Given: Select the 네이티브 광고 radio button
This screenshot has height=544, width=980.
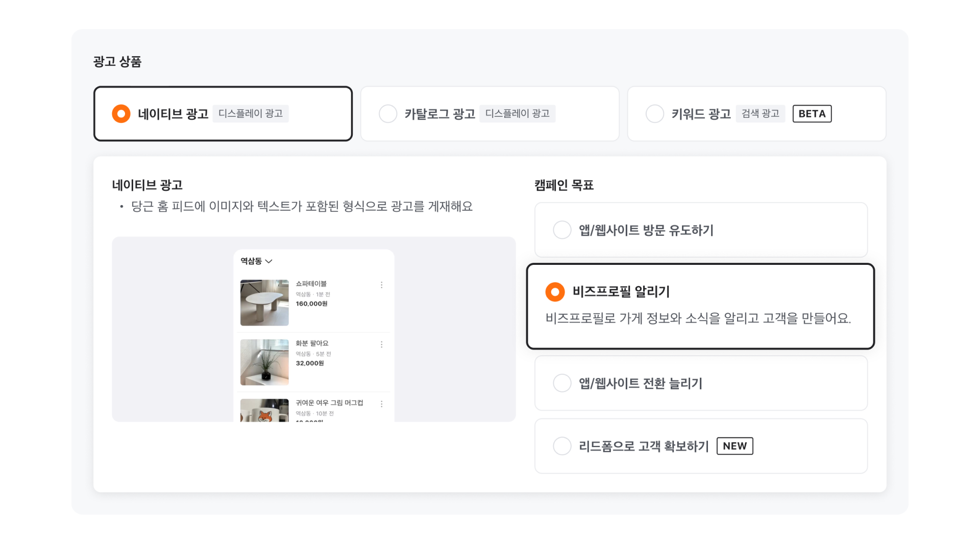Looking at the screenshot, I should coord(121,114).
